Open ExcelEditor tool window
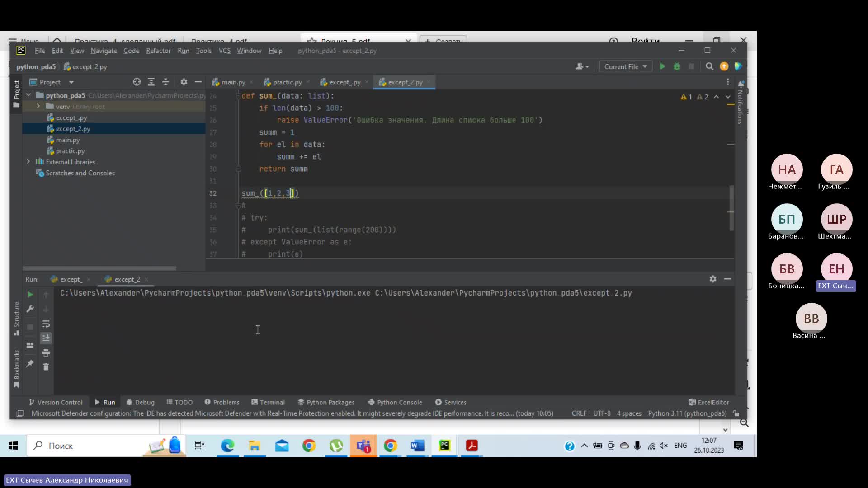 coord(709,402)
